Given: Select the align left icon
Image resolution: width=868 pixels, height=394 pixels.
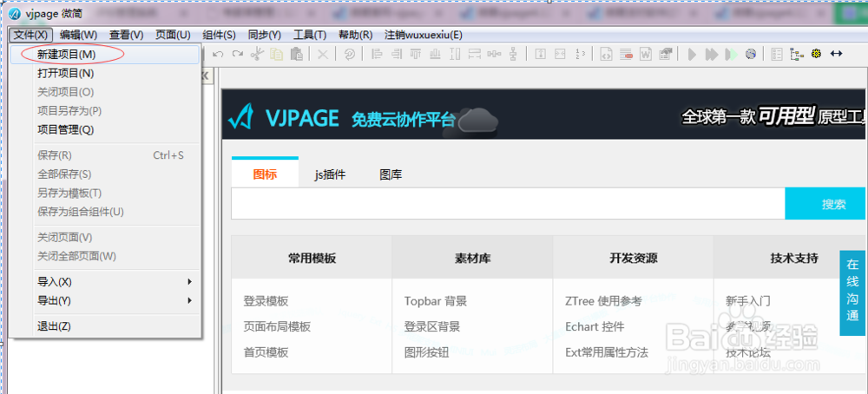Looking at the screenshot, I should pos(377,54).
